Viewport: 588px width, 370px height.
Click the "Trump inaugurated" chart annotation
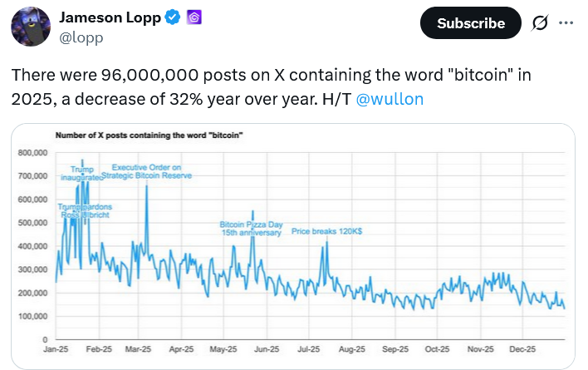point(81,174)
